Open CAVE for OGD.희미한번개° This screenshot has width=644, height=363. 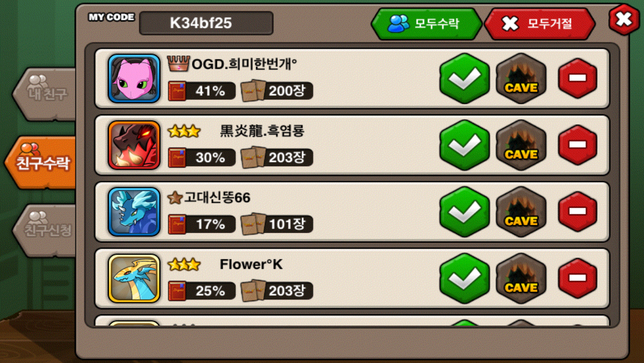point(521,78)
